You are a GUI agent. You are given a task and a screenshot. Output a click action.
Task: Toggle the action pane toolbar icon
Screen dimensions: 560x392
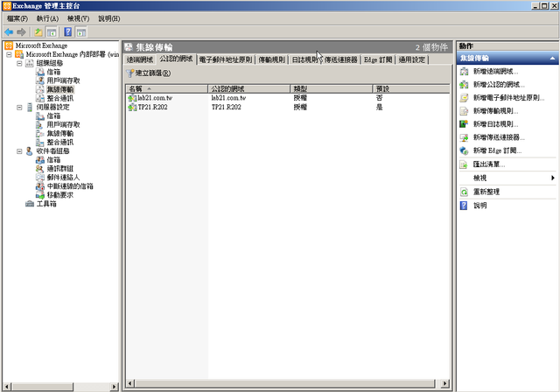tap(81, 32)
